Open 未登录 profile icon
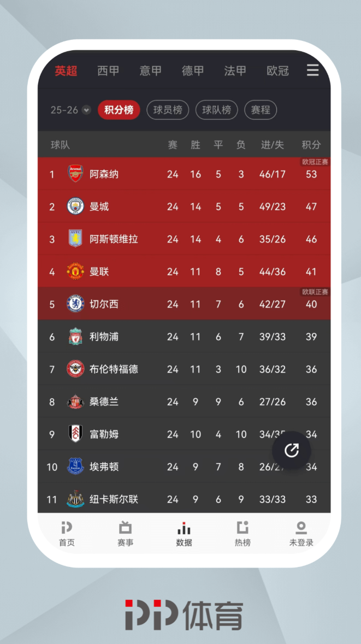361x644 pixels. click(301, 528)
